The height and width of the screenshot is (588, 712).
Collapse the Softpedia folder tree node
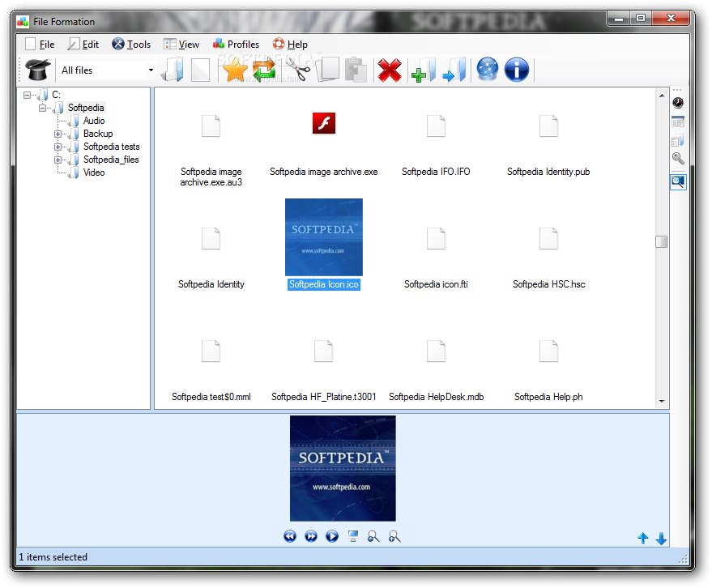(42, 108)
